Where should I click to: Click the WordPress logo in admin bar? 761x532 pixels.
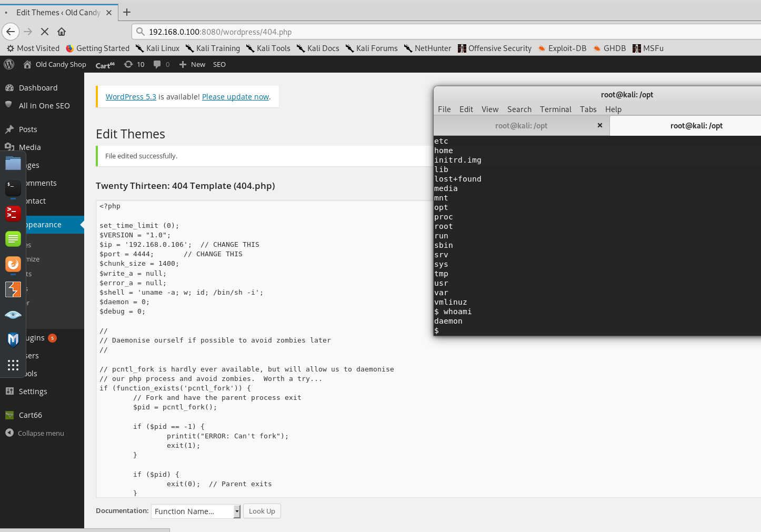click(9, 64)
